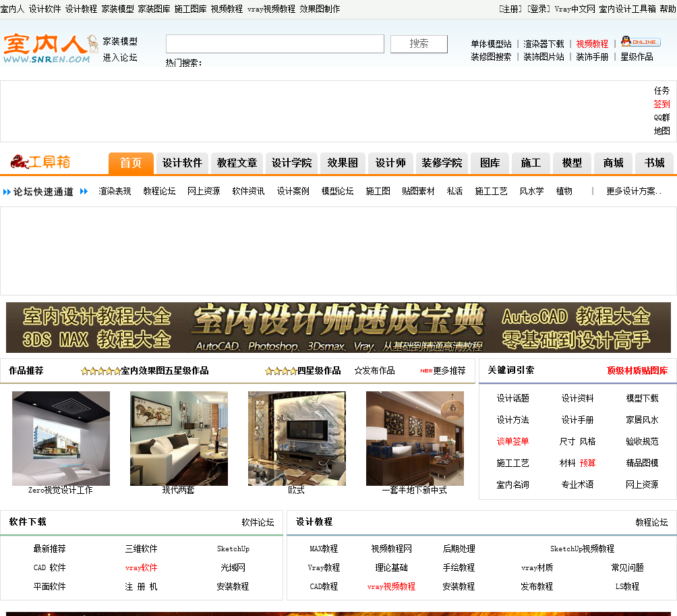Open the 设计师 tab
Viewport: 677px width, 616px height.
(x=390, y=163)
